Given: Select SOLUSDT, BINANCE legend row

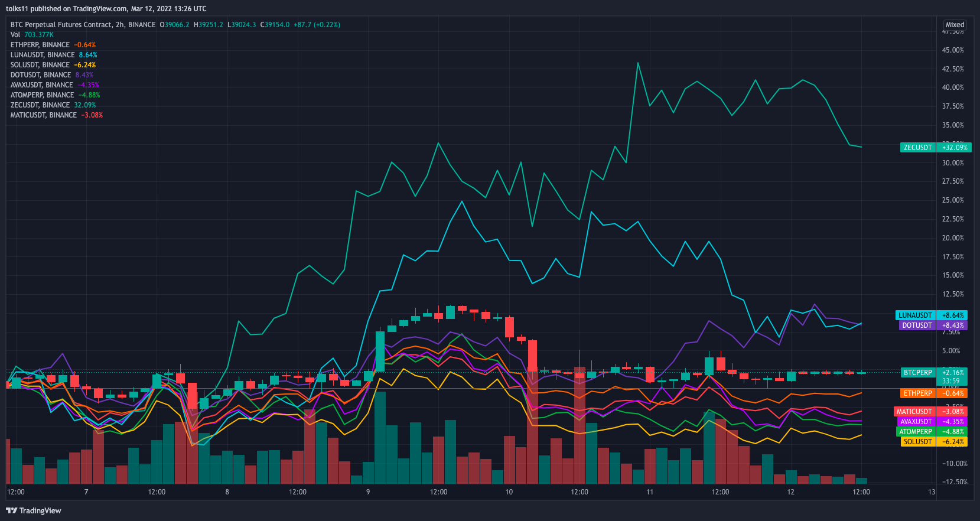Looking at the screenshot, I should click(x=53, y=65).
